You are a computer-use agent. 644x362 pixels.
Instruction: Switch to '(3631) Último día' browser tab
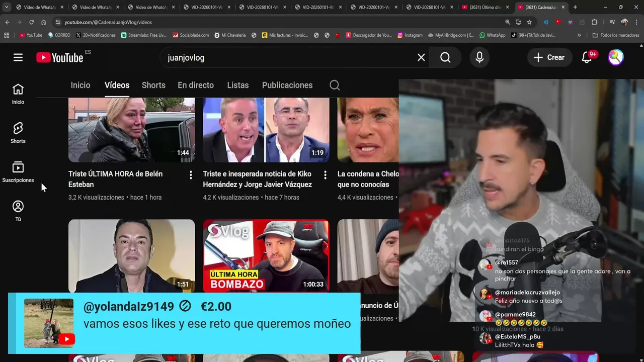[x=484, y=7]
